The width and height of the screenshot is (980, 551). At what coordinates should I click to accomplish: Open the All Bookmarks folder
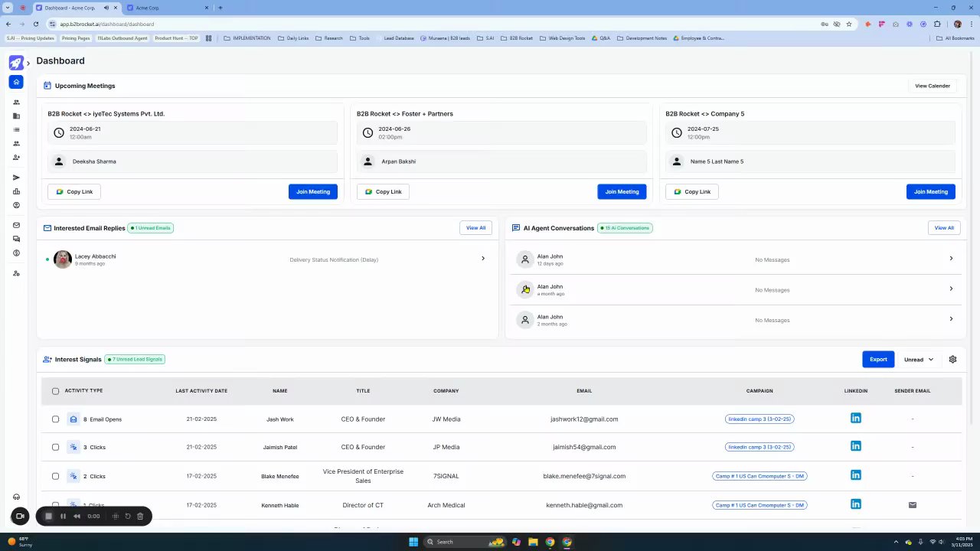pos(955,38)
